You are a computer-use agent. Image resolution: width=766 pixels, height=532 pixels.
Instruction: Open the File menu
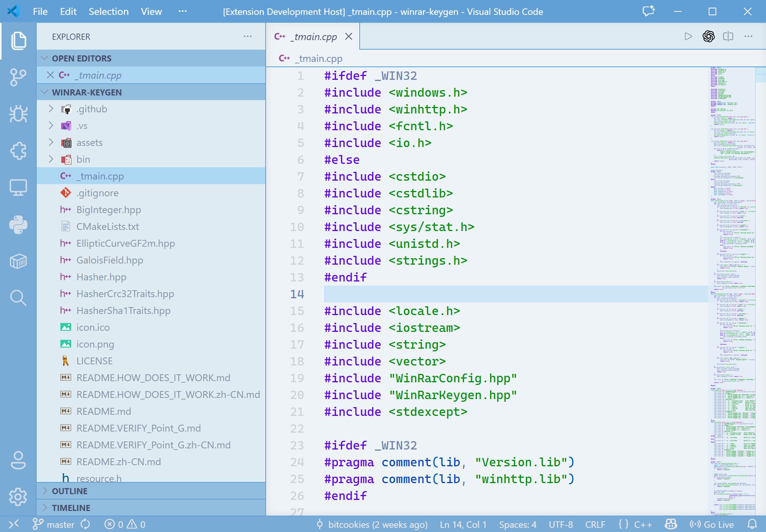(40, 11)
